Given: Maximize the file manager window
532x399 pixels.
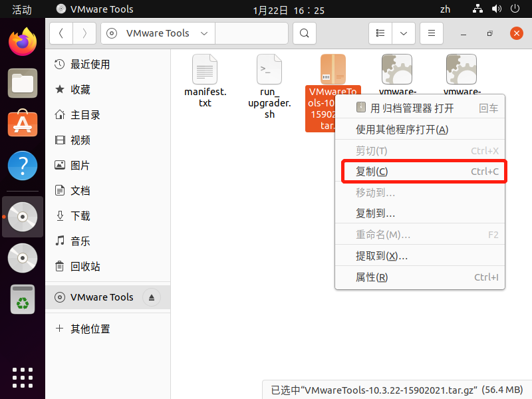Looking at the screenshot, I should pos(489,33).
